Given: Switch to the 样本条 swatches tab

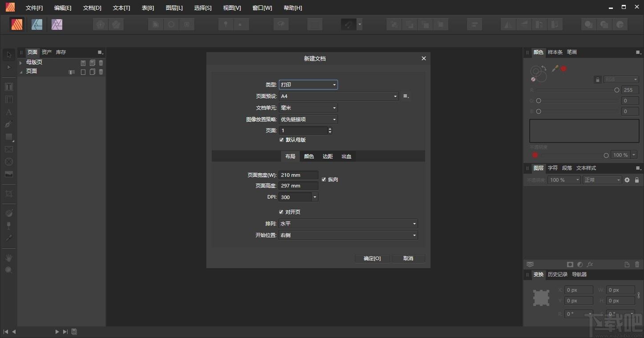Looking at the screenshot, I should (555, 52).
